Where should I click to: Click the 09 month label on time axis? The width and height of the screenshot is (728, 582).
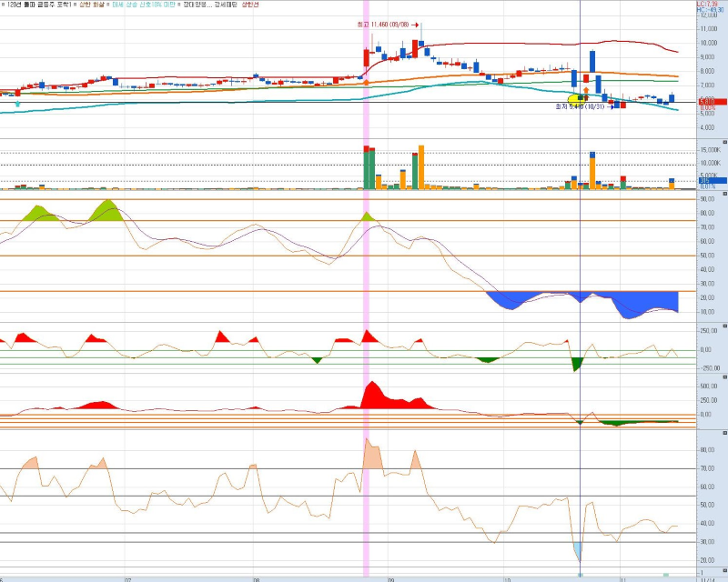coord(391,579)
